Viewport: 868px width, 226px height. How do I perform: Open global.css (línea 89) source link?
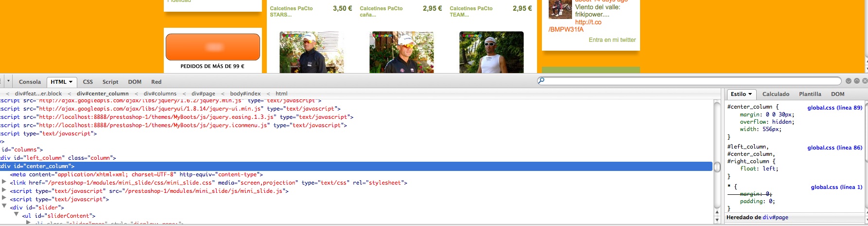pos(835,108)
